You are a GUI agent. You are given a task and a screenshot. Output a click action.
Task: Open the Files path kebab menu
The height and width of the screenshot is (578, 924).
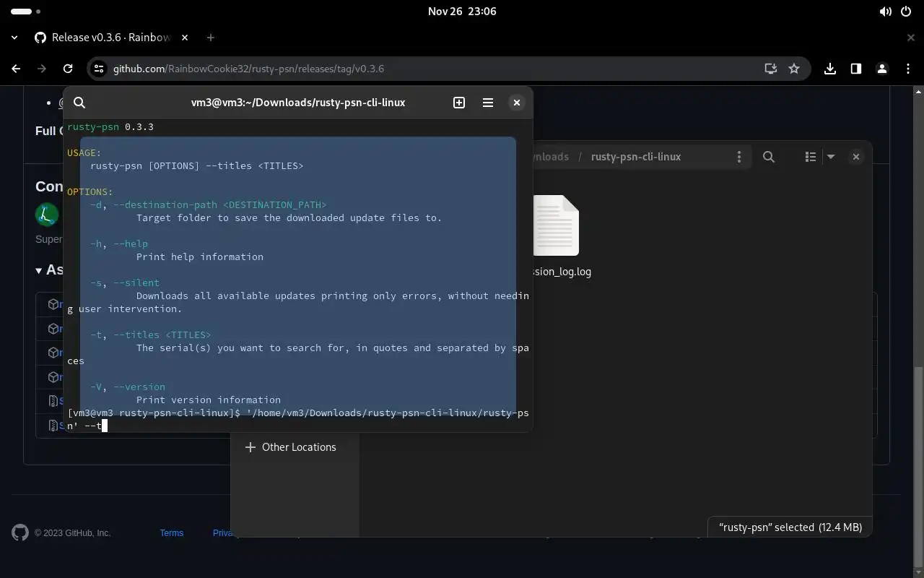point(738,157)
